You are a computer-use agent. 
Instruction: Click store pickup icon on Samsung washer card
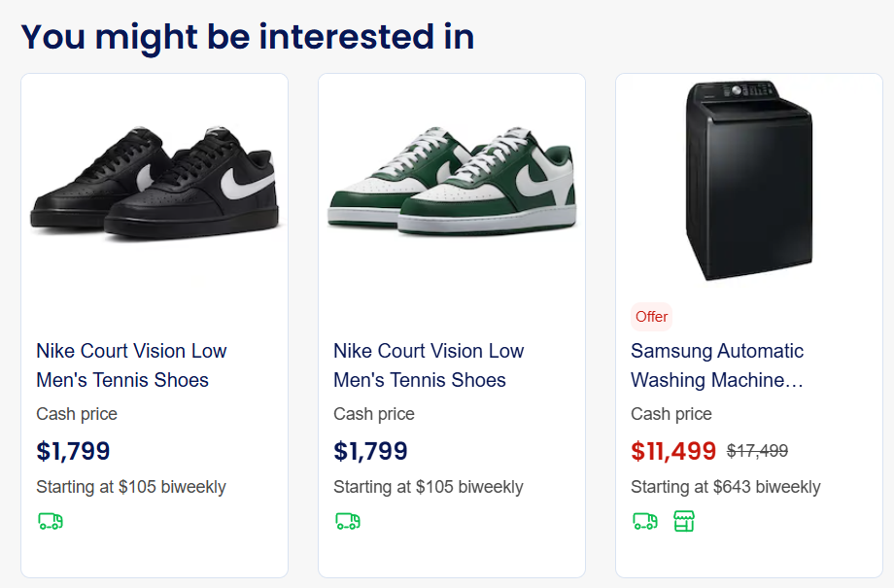tap(684, 522)
